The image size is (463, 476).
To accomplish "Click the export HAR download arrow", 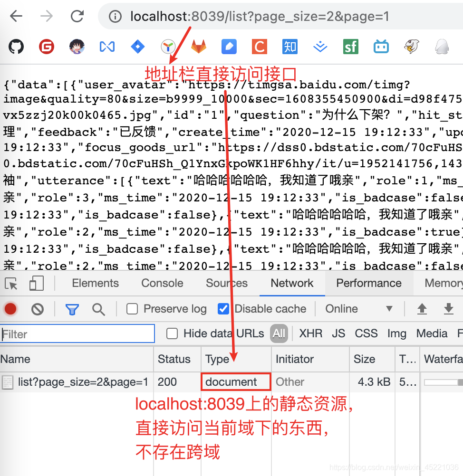I will 448,309.
